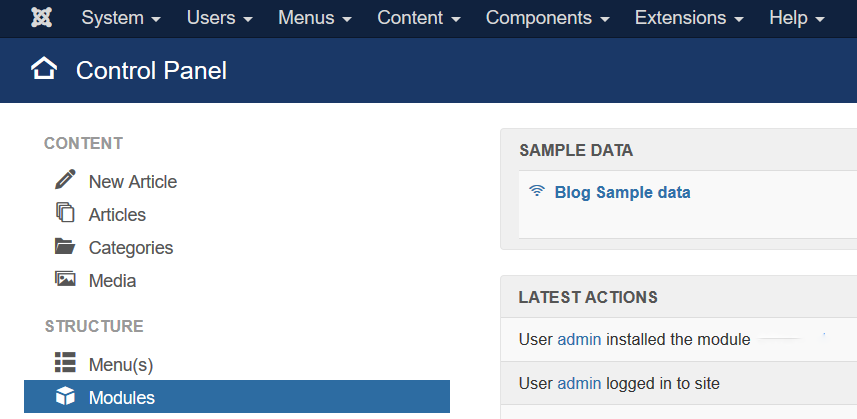The height and width of the screenshot is (419, 857).
Task: Click the New Article pencil icon
Action: point(65,180)
